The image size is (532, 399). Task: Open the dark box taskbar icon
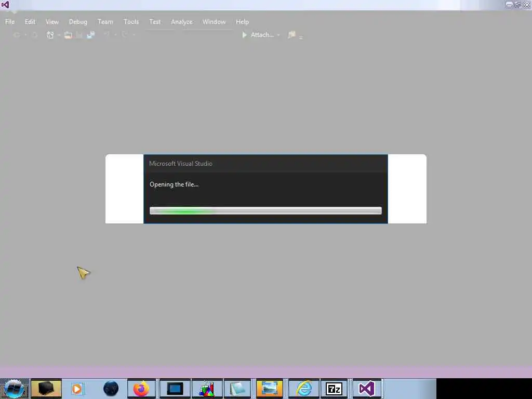(46, 389)
